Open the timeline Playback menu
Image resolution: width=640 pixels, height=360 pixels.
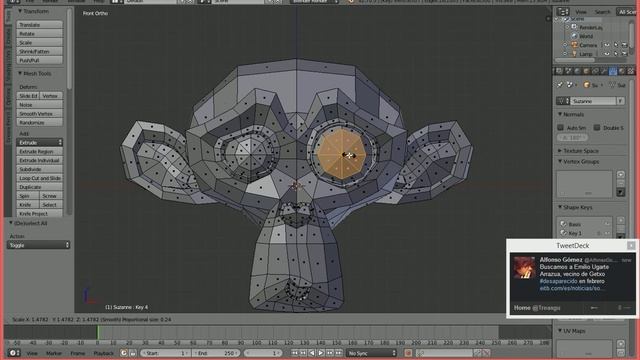pyautogui.click(x=104, y=353)
